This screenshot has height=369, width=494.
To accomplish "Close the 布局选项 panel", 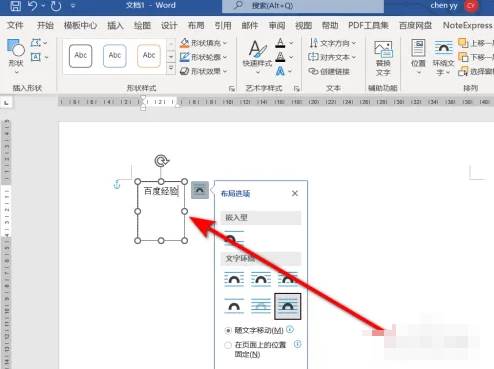I will (295, 193).
